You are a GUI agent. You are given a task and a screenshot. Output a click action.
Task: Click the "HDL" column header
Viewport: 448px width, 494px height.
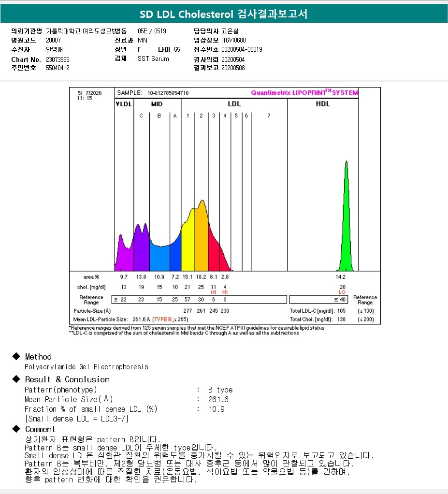point(323,104)
